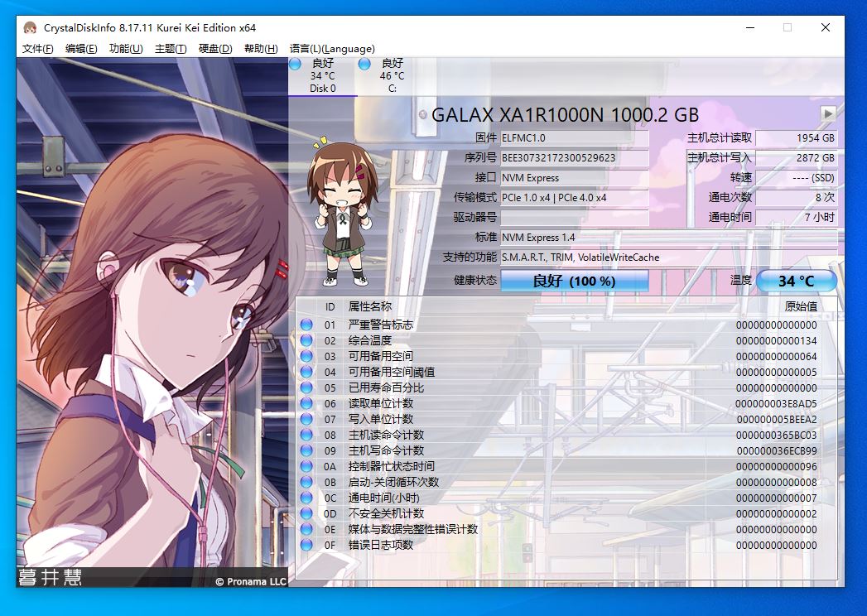Open the 功能(U) menu
This screenshot has height=616, width=867.
[126, 49]
